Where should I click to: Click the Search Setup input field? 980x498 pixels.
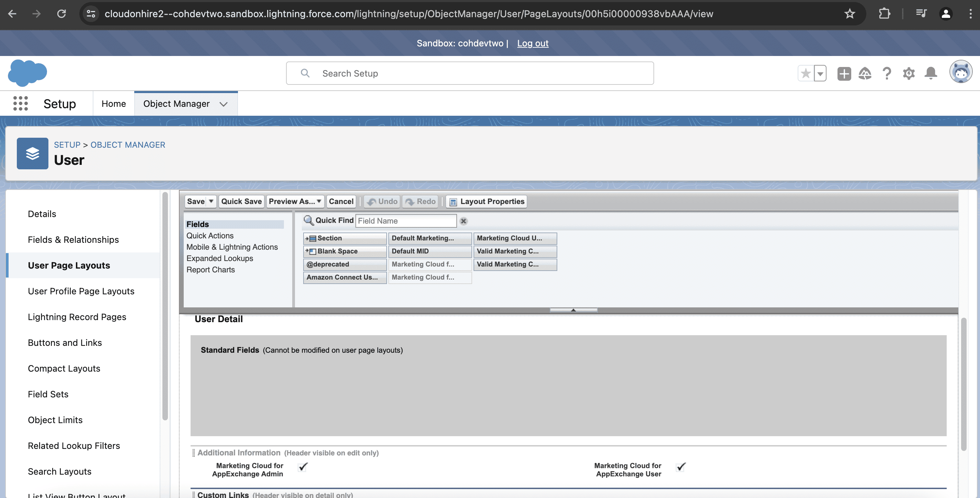click(470, 73)
